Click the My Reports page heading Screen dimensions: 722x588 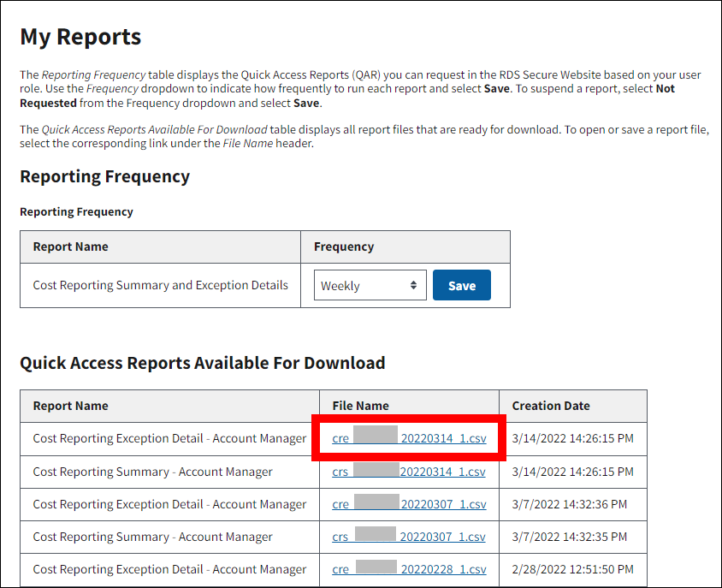point(80,37)
